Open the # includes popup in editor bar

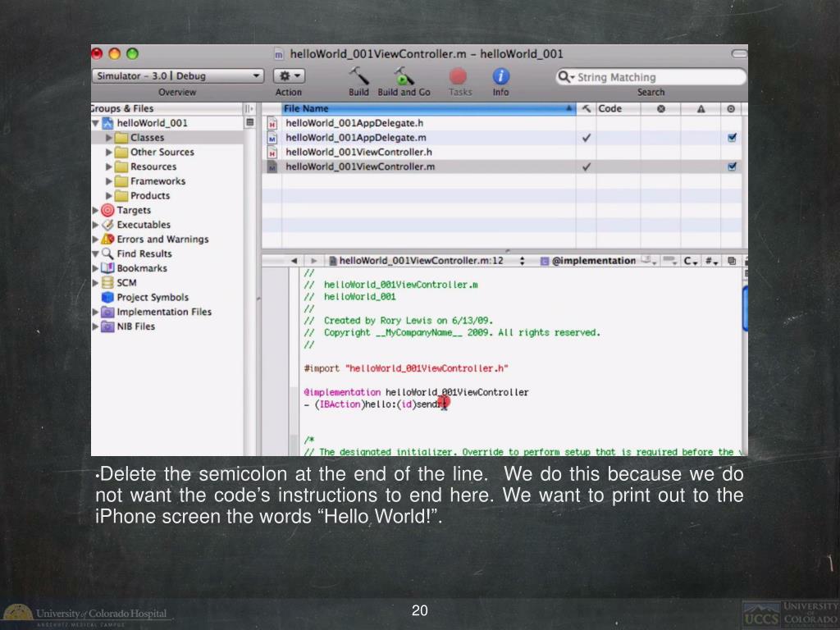tap(711, 262)
